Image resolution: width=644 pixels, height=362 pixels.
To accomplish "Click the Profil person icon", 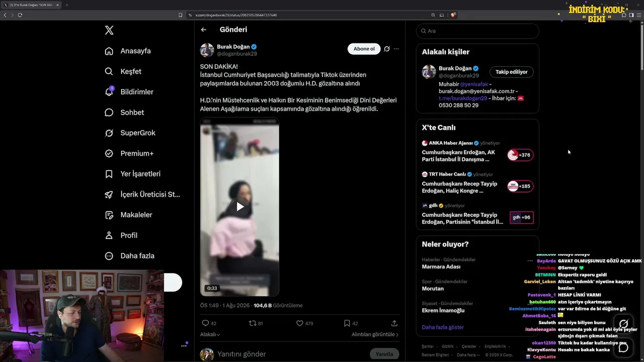I will coord(109,235).
